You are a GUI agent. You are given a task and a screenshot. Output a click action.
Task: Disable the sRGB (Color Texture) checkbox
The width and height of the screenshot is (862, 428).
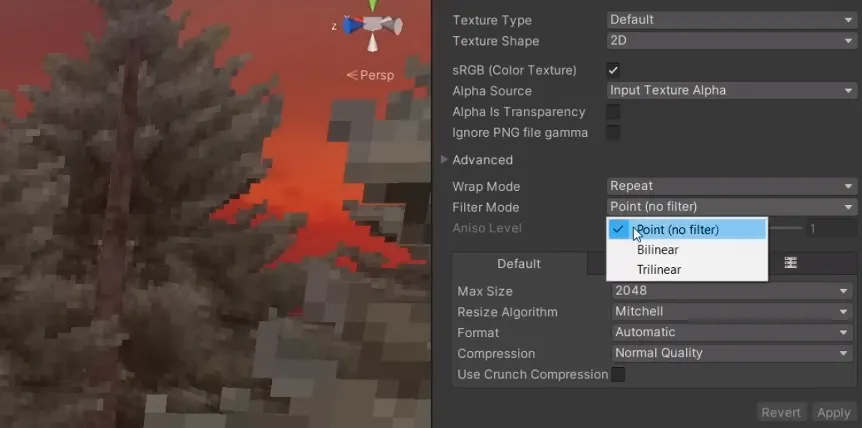coord(614,70)
